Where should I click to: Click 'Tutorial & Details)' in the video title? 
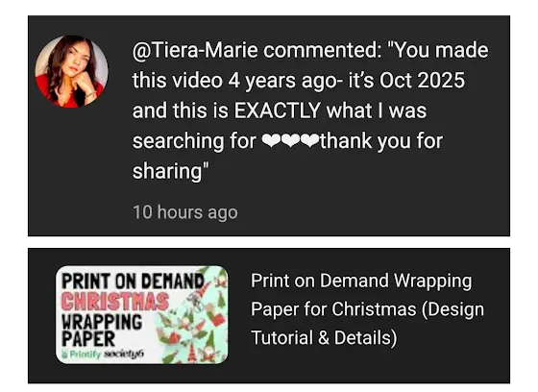[x=324, y=338]
